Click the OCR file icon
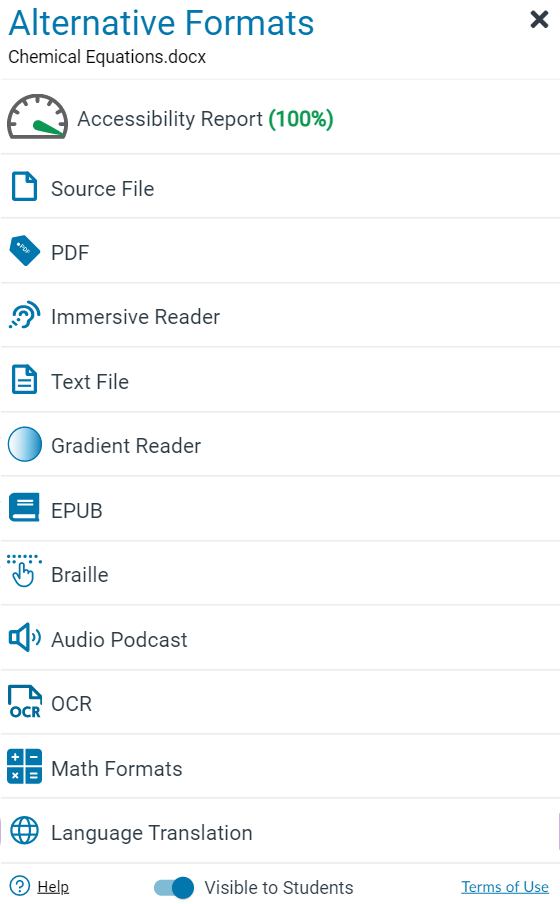The image size is (560, 904). pyautogui.click(x=25, y=702)
